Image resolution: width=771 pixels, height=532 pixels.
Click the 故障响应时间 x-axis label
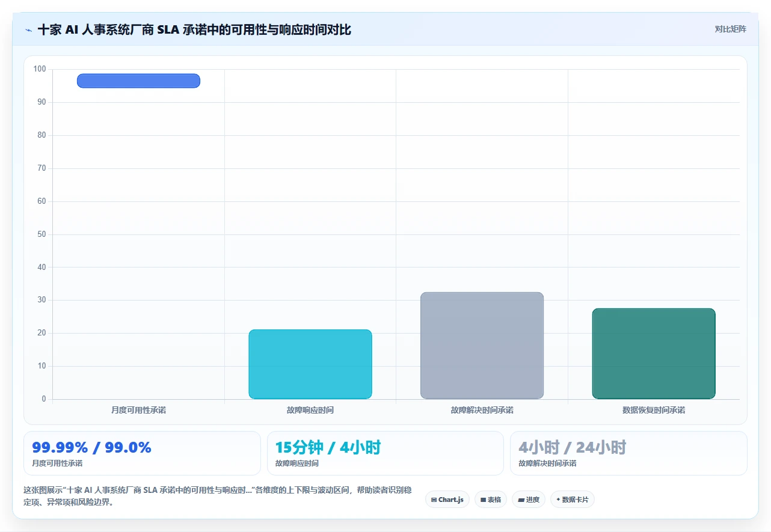pos(310,410)
